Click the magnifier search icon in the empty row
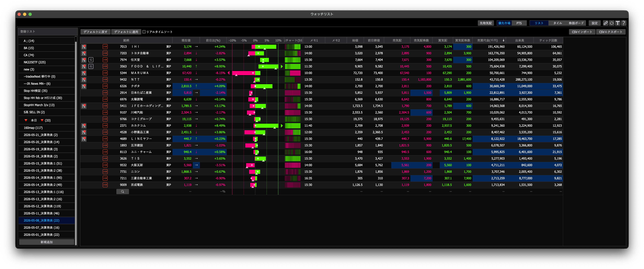644x269 pixels. point(123,191)
